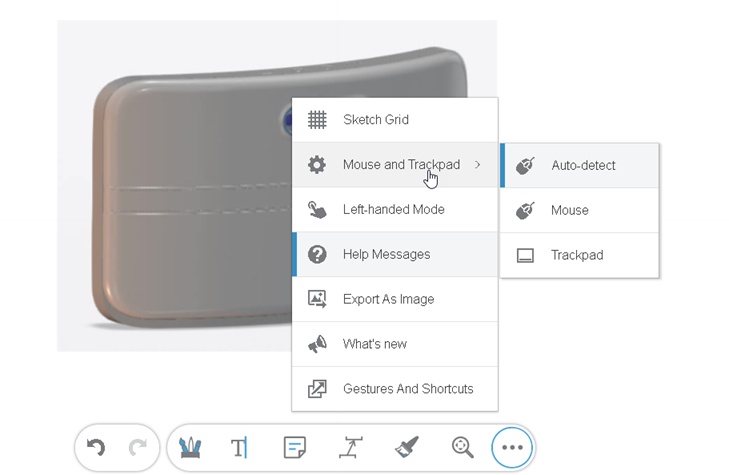Image resolution: width=729 pixels, height=475 pixels.
Task: Open What's new menu entry
Action: point(395,344)
